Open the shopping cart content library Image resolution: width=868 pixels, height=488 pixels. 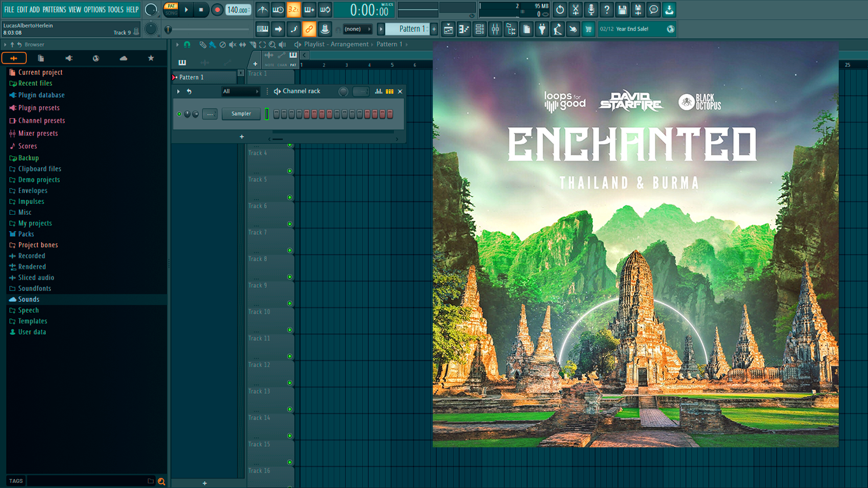click(x=588, y=29)
